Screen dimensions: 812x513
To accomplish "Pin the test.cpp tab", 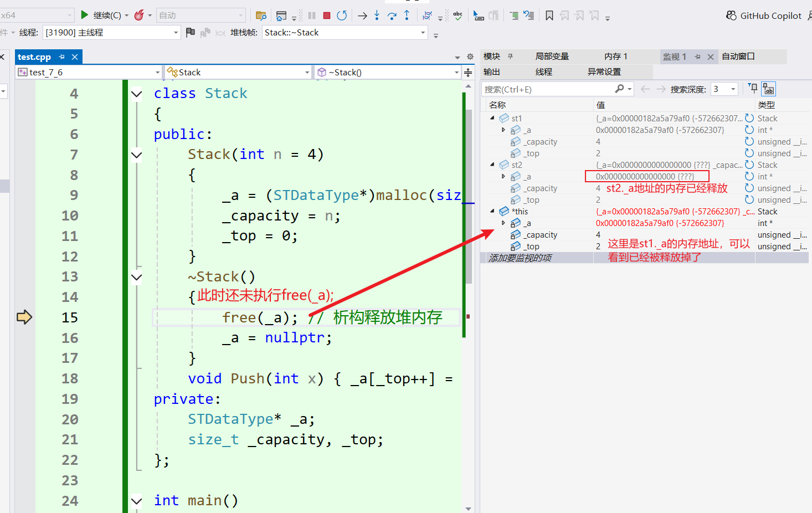I will coord(61,57).
